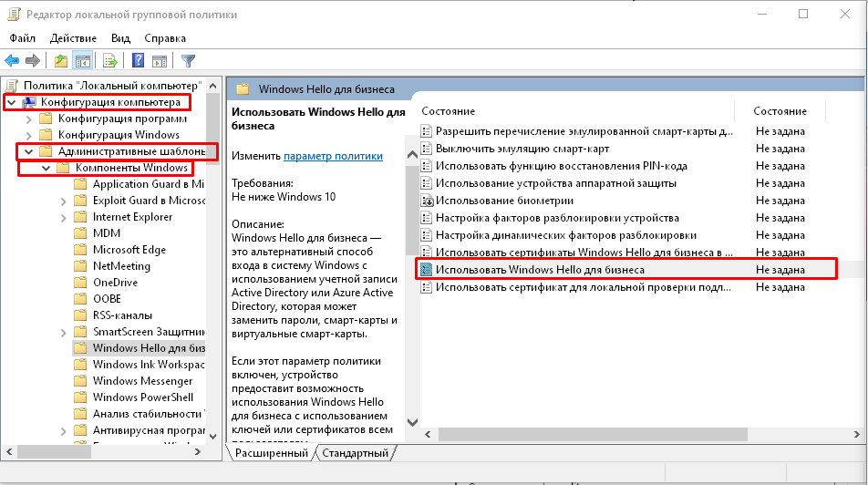Open the 'Действие' menu
Viewport: 868px width, 485px height.
(x=73, y=38)
